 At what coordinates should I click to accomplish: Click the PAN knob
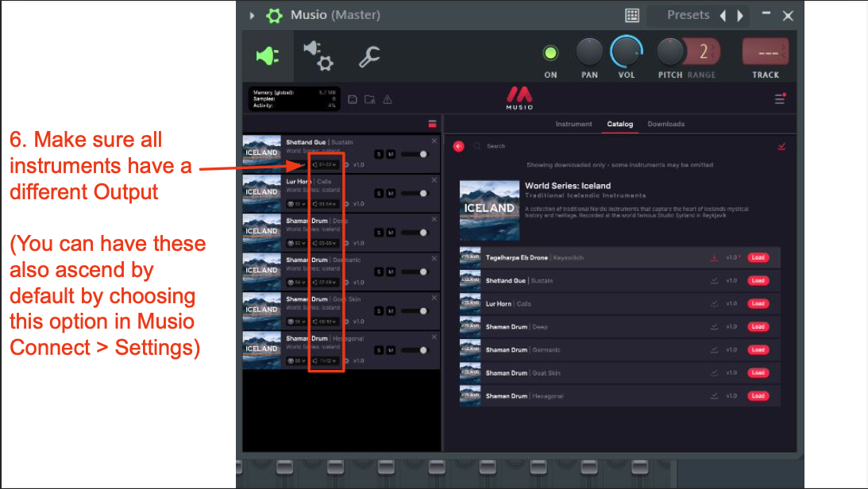(x=589, y=52)
